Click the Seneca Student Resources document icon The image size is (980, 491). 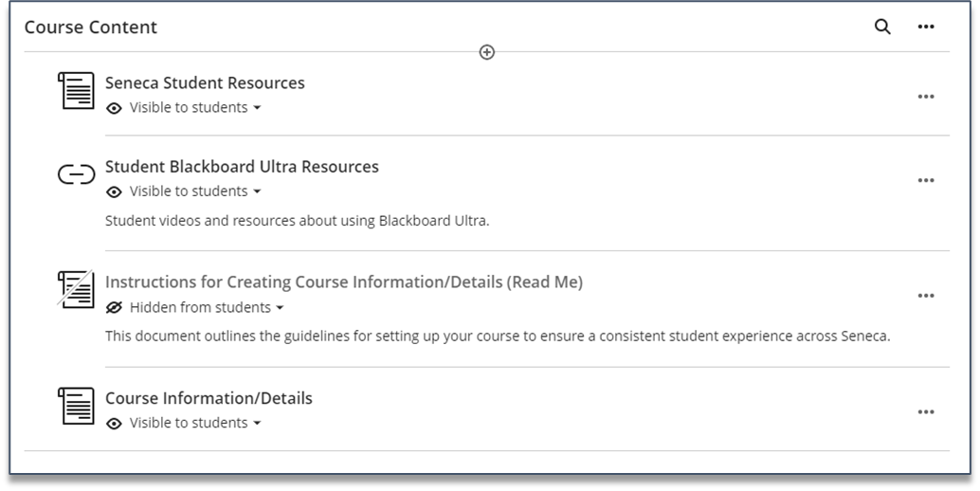76,91
